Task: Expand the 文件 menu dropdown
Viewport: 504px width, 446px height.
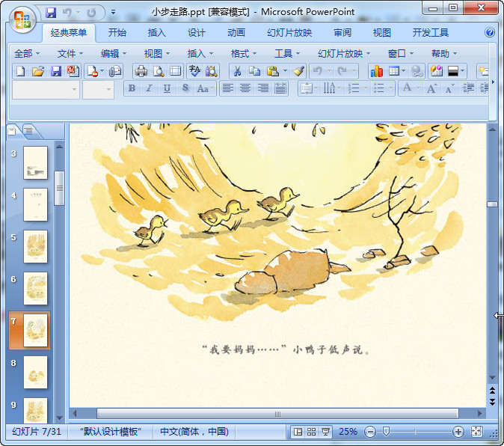Action: (x=70, y=53)
